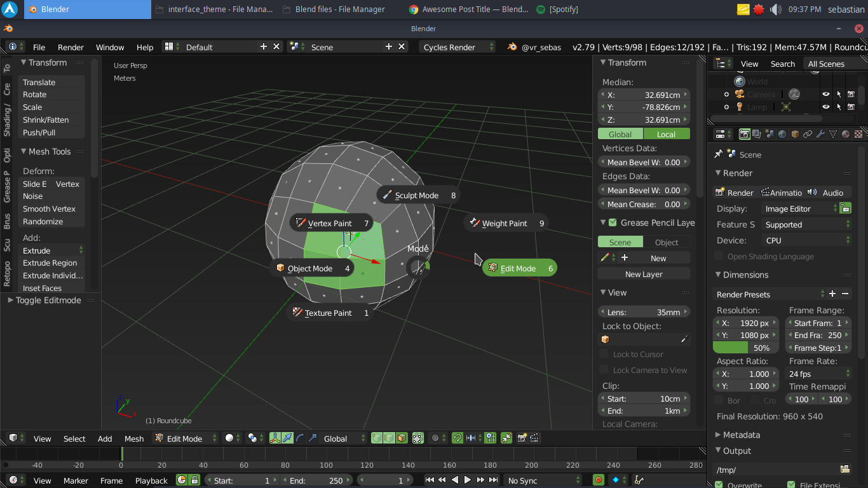868x488 pixels.
Task: Click the pin icon beside Scene in properties
Action: click(x=719, y=154)
